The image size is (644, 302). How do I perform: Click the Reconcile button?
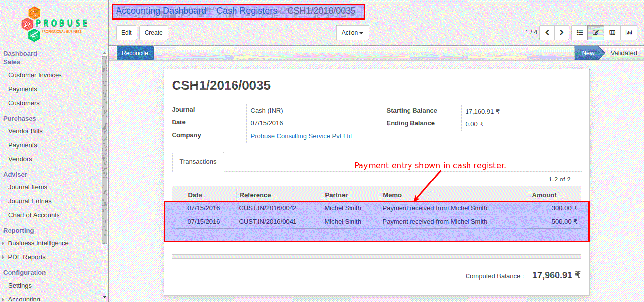click(x=135, y=53)
